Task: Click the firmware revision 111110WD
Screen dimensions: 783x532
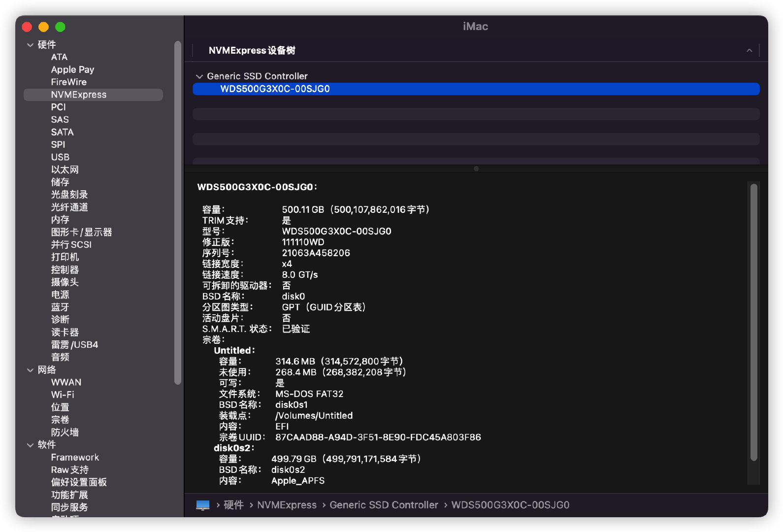Action: coord(303,242)
